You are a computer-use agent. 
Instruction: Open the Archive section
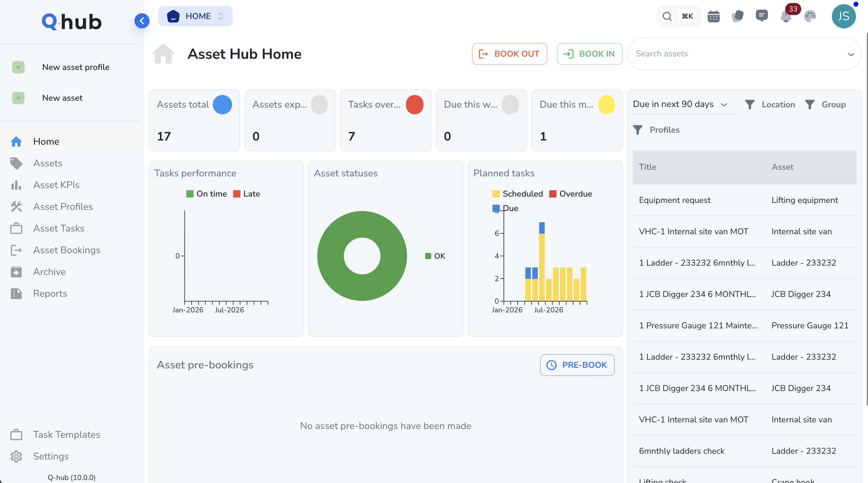(x=49, y=272)
